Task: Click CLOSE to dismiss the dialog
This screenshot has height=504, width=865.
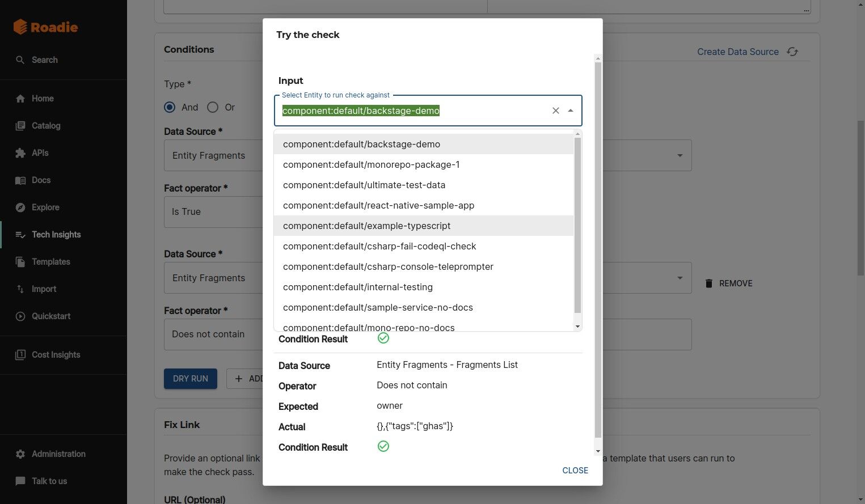Action: [575, 471]
